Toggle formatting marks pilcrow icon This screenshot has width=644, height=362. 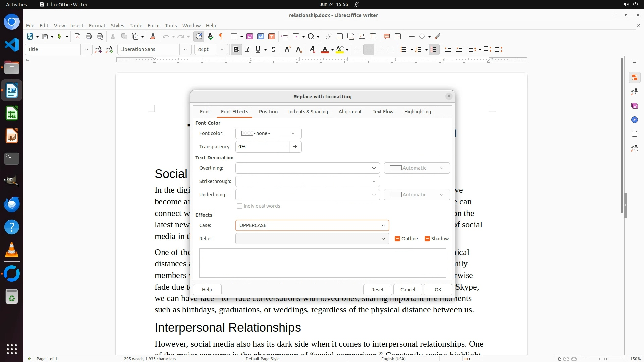(221, 36)
